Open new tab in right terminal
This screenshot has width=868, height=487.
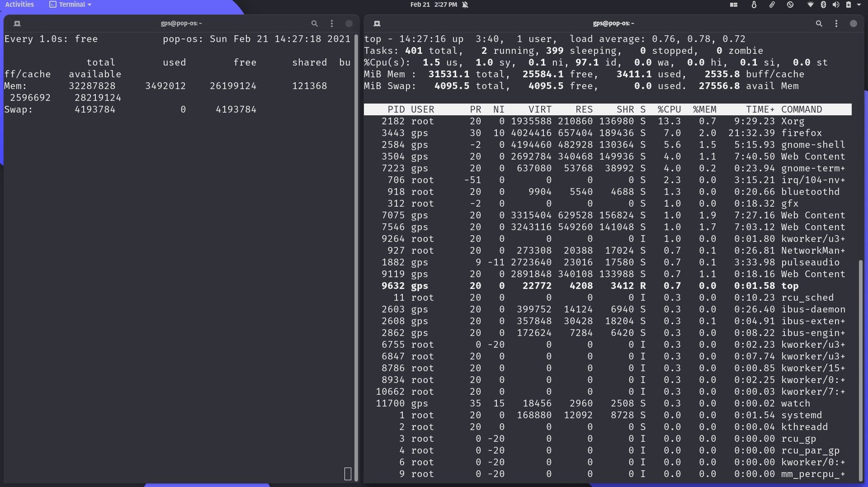click(x=377, y=24)
